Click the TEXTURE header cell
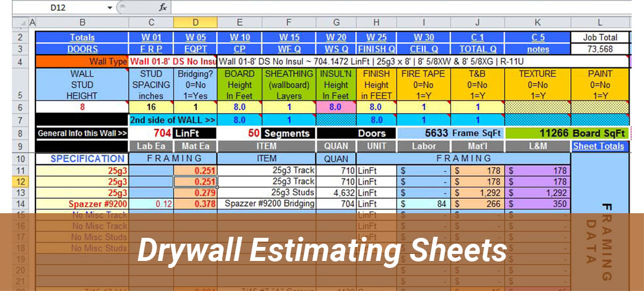644x291 pixels. (x=538, y=85)
